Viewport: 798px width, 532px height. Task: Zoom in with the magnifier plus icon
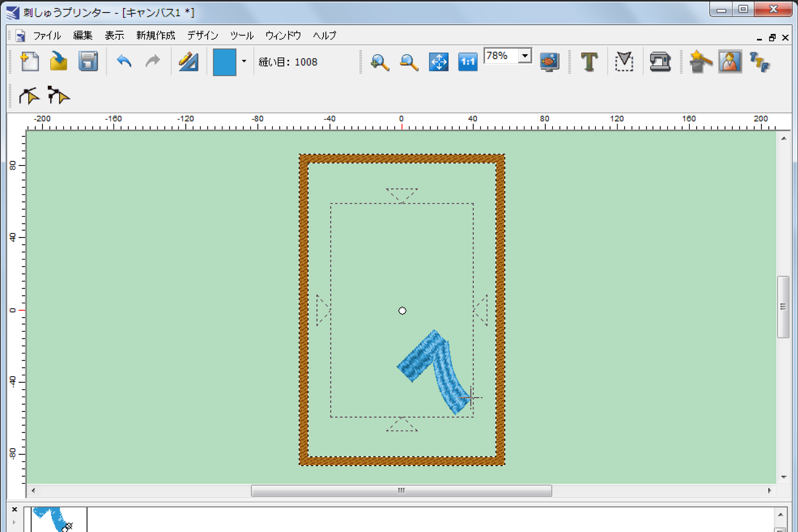coord(379,62)
